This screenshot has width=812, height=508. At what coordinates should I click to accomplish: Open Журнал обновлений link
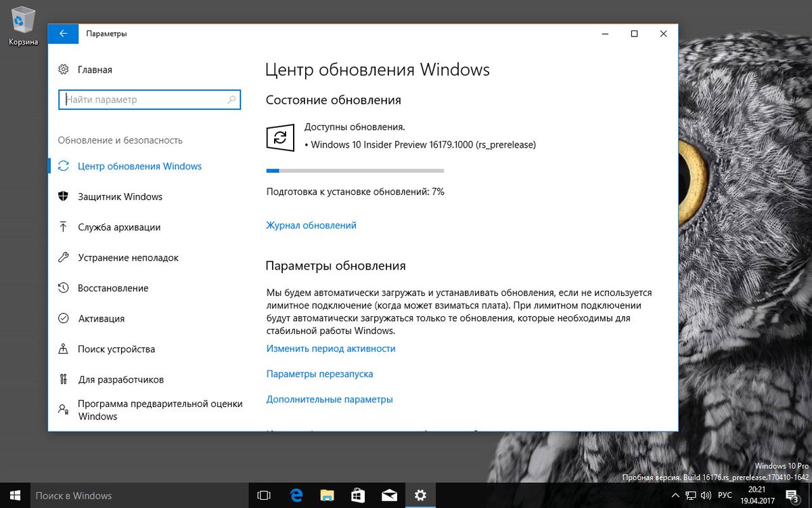(x=311, y=226)
